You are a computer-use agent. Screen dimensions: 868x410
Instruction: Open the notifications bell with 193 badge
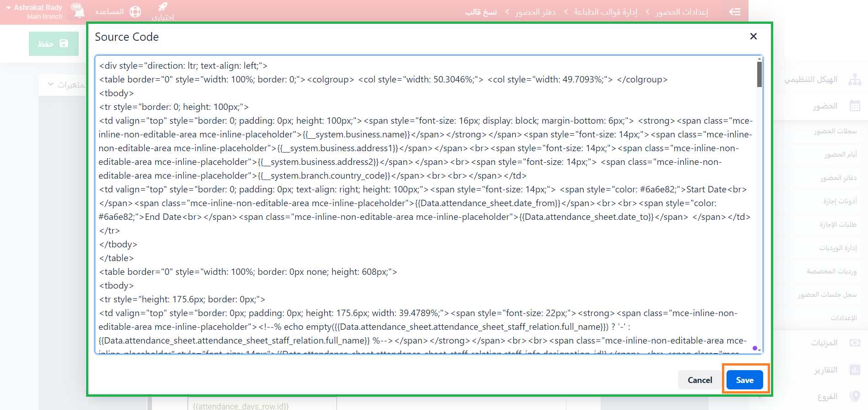coord(79,11)
